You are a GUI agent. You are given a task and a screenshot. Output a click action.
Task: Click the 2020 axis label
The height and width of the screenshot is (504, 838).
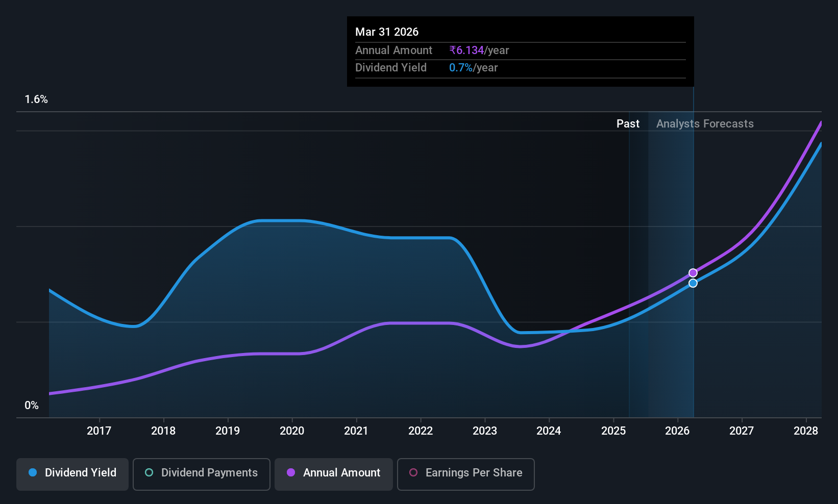(x=292, y=431)
